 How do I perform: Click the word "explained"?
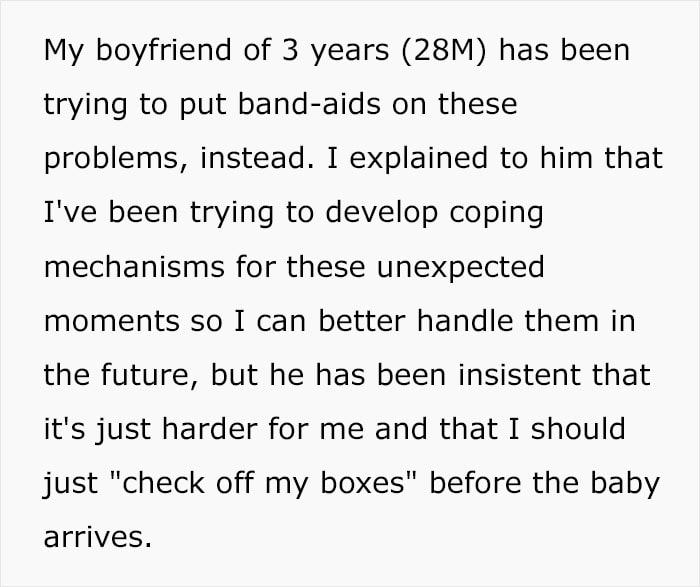pos(418,158)
